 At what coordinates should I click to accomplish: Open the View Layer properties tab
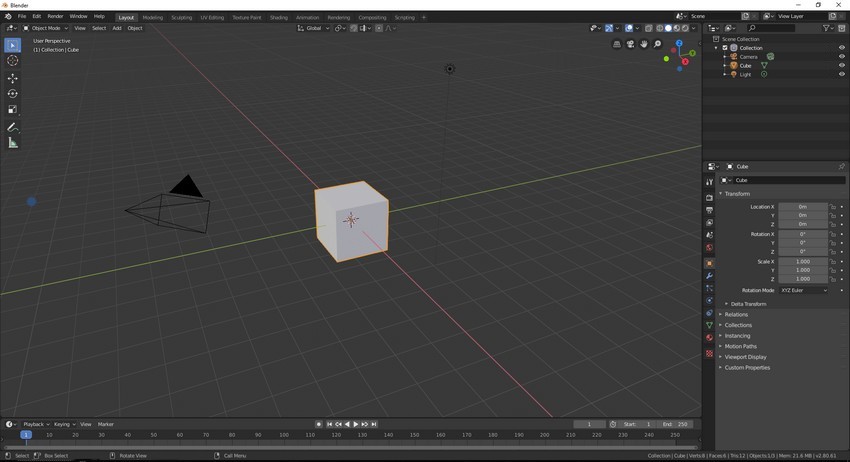point(709,222)
